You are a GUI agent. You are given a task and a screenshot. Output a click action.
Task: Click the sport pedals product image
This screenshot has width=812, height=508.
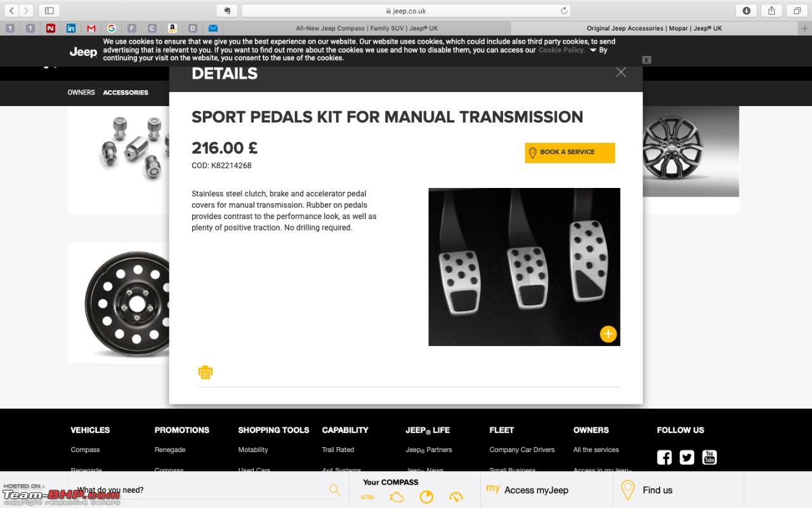click(524, 267)
